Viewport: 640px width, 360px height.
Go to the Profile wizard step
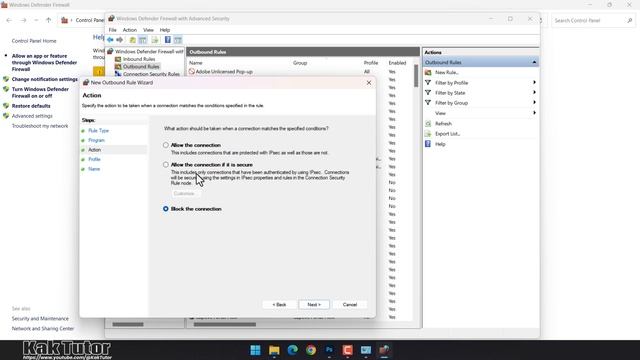(94, 159)
